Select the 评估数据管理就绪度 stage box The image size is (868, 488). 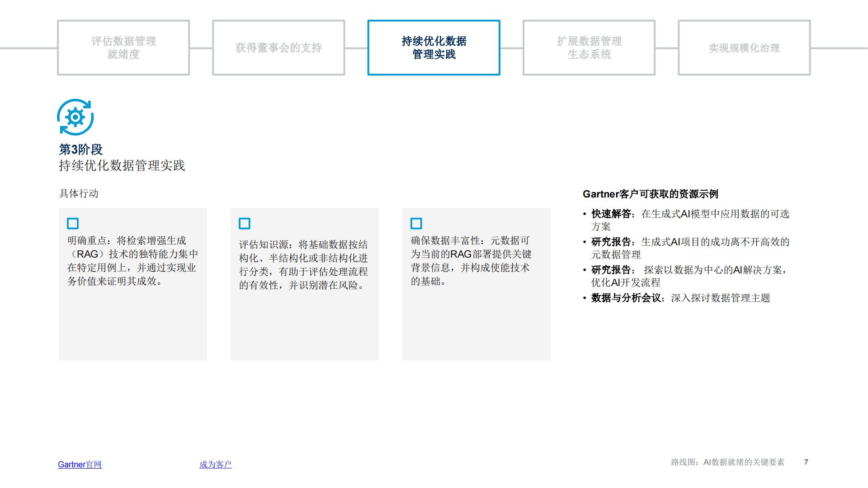click(x=123, y=47)
